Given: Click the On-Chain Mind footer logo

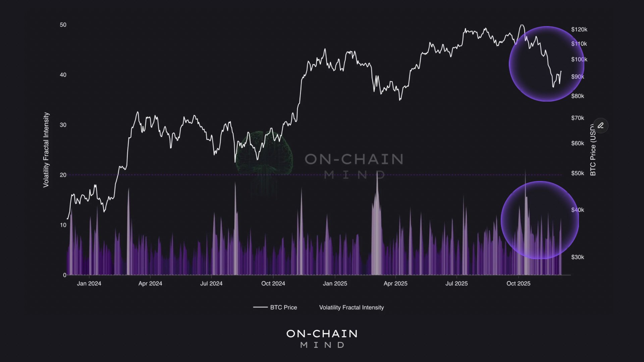Looking at the screenshot, I should pos(322,339).
